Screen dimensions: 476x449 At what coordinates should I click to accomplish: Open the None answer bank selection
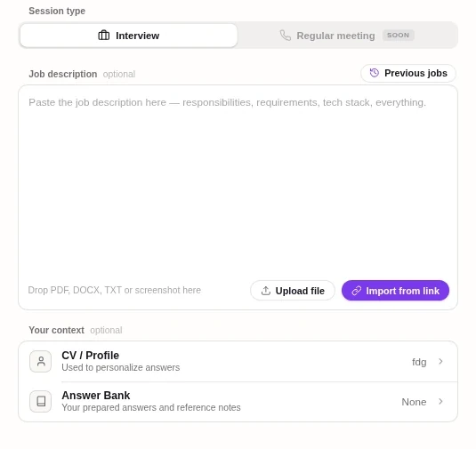[x=414, y=402]
